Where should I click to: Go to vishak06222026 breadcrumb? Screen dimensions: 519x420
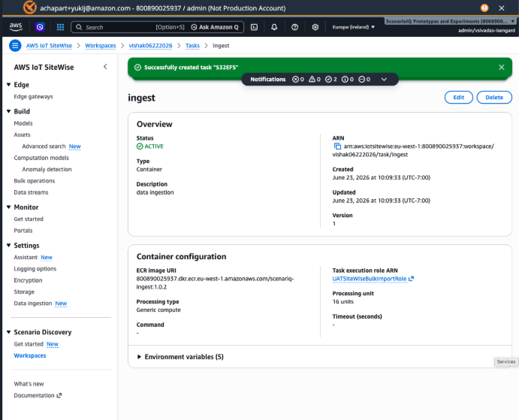151,46
